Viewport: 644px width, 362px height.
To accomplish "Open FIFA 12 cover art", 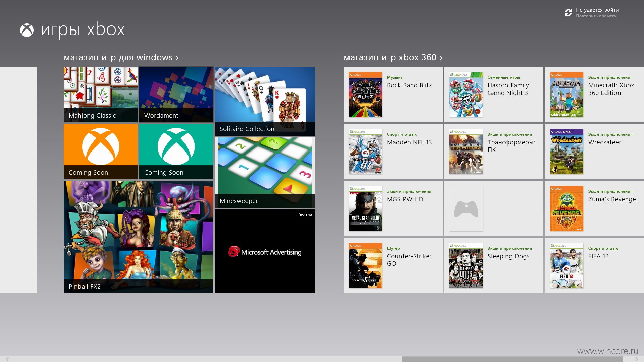I will coord(567,266).
